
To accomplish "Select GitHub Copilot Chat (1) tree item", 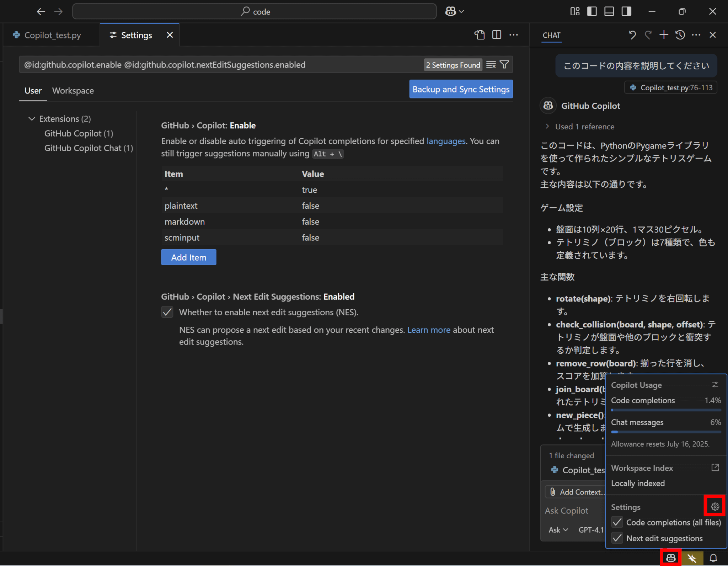I will 89,148.
